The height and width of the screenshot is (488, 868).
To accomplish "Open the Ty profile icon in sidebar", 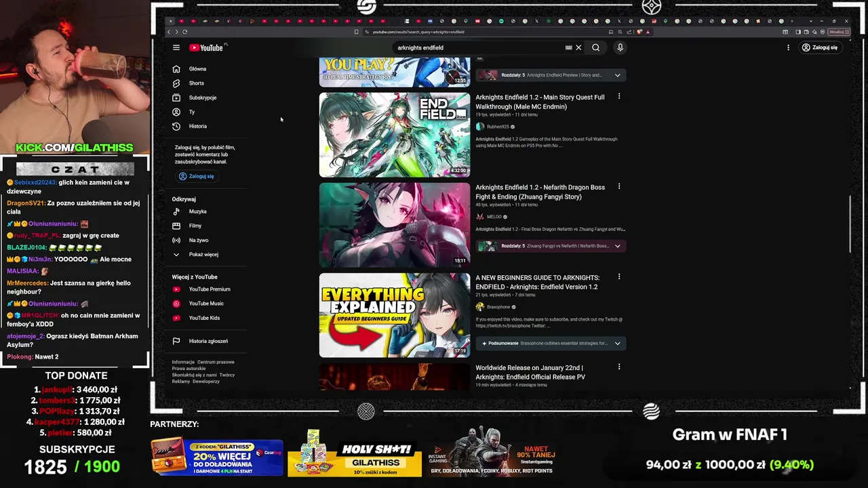I will point(176,112).
